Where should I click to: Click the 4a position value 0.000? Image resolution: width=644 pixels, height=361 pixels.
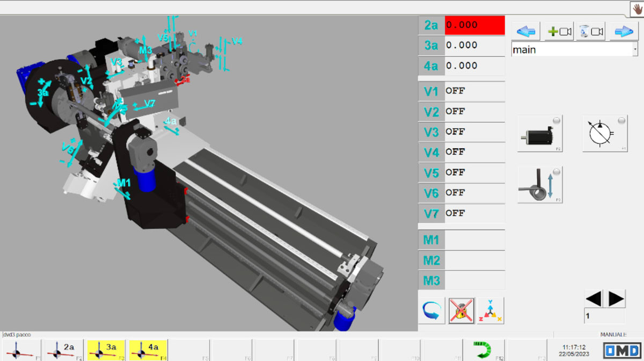(x=474, y=66)
